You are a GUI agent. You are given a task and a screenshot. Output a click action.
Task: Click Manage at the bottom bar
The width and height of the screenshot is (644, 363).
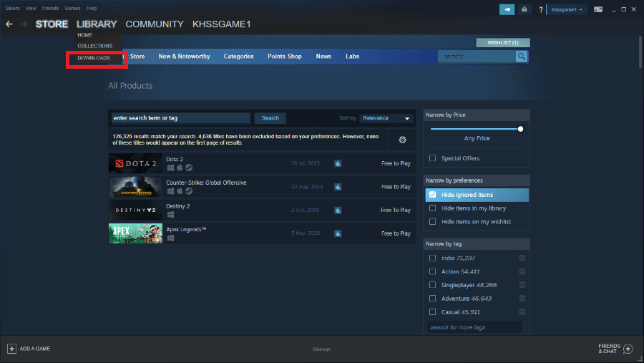321,349
